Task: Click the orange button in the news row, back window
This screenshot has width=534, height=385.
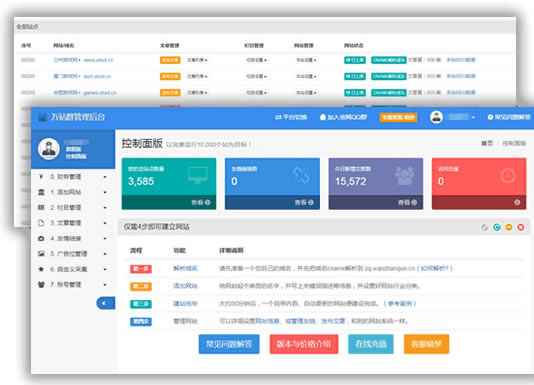Action: pyautogui.click(x=170, y=60)
